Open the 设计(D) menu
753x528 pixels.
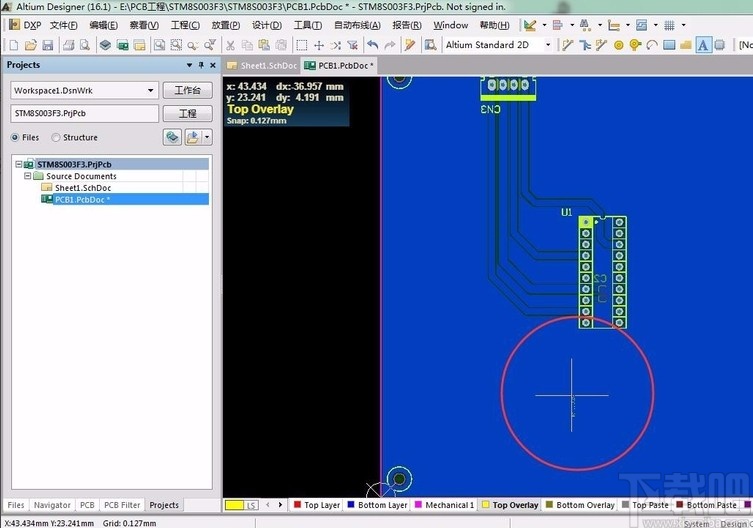coord(266,25)
